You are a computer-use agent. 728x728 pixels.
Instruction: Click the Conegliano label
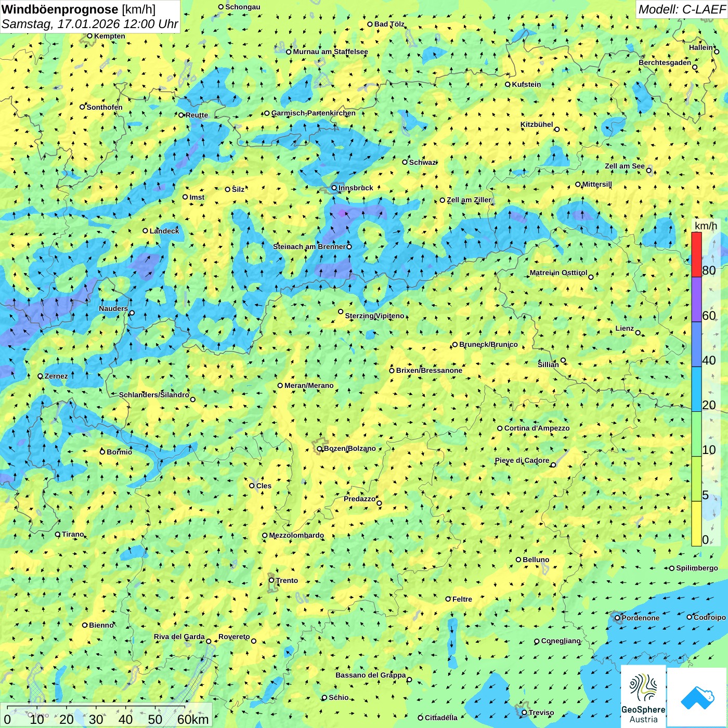[561, 641]
